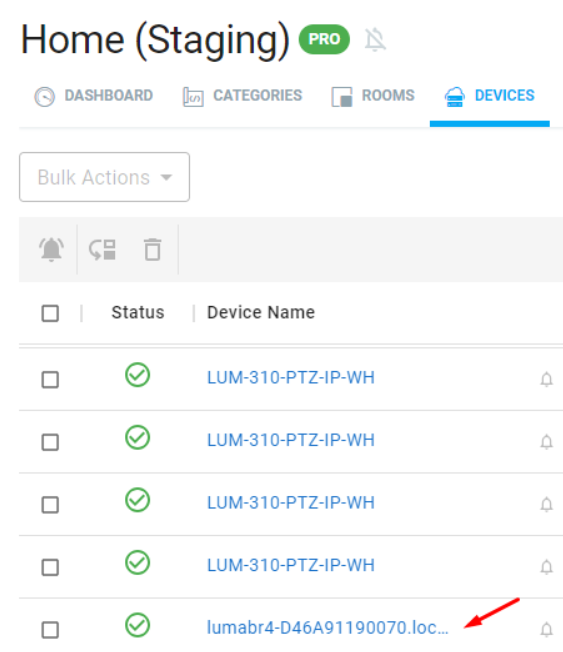Click the move-to-room icon in bulk toolbar
The height and width of the screenshot is (652, 563).
[102, 249]
